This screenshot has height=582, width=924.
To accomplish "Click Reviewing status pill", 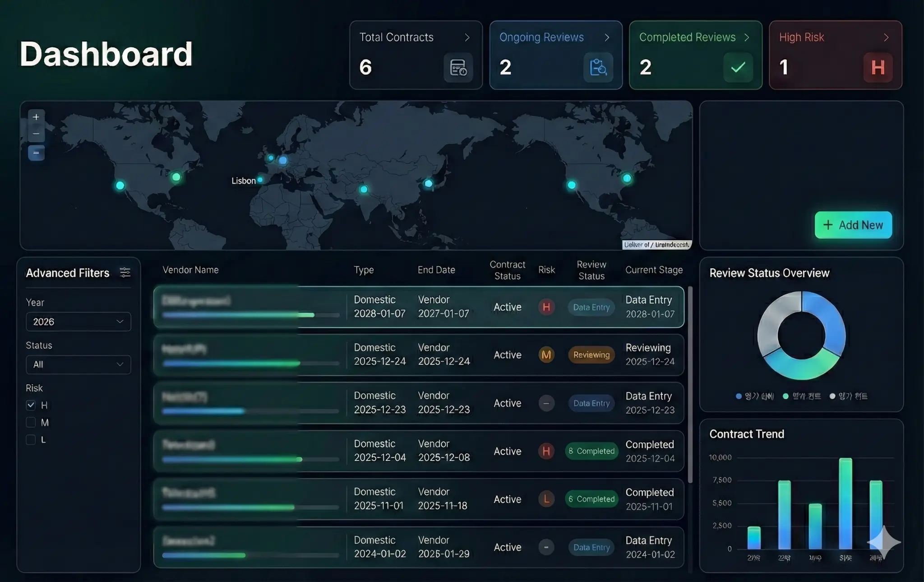I will (591, 355).
